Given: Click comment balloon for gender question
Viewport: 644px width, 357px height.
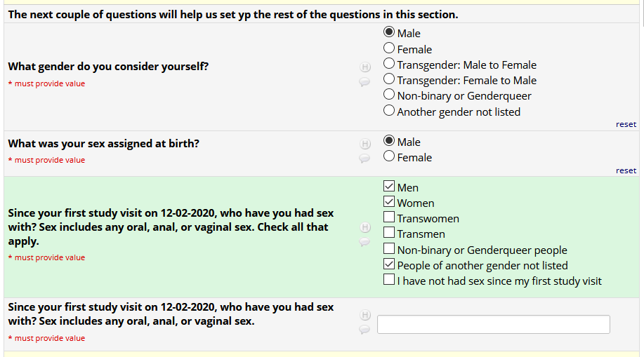Looking at the screenshot, I should click(x=364, y=82).
